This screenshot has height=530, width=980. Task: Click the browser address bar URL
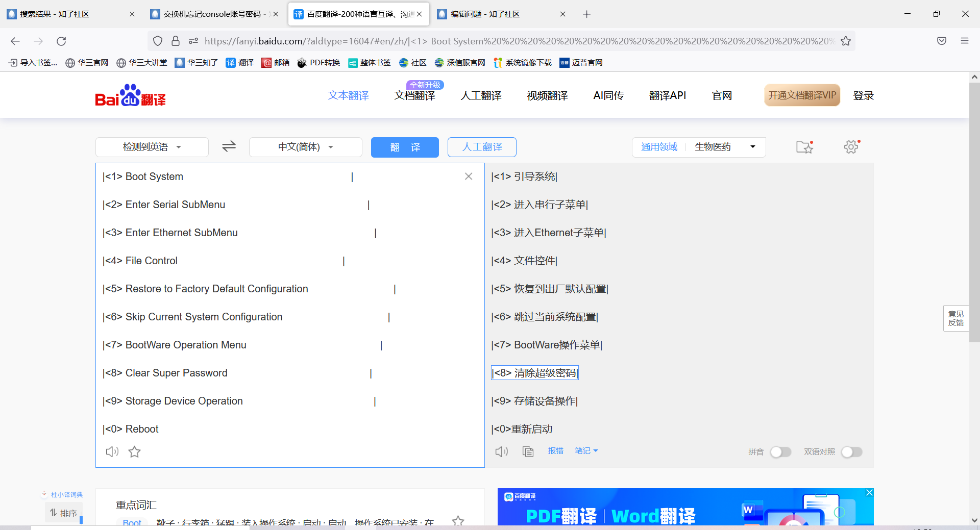point(520,41)
